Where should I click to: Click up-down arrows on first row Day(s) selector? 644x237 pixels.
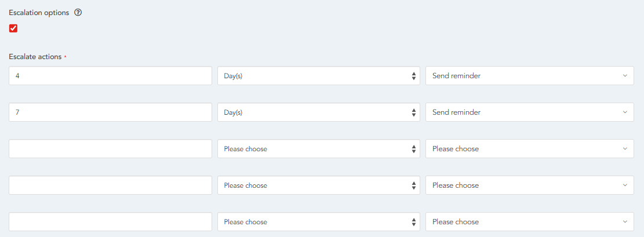tap(413, 76)
